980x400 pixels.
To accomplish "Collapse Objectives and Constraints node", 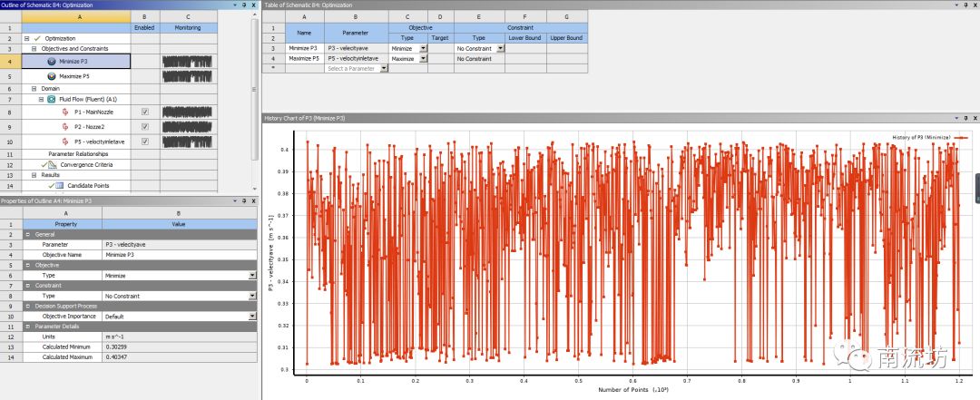I will 34,49.
